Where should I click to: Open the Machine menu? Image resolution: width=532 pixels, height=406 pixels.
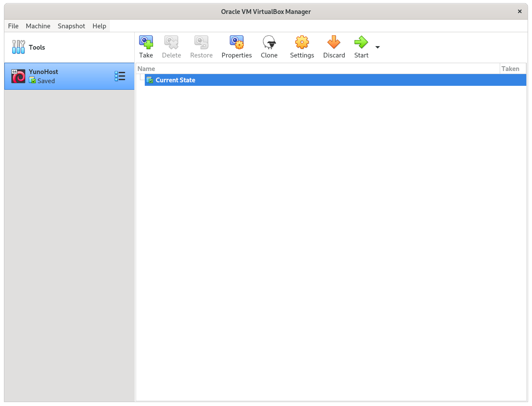pos(38,26)
